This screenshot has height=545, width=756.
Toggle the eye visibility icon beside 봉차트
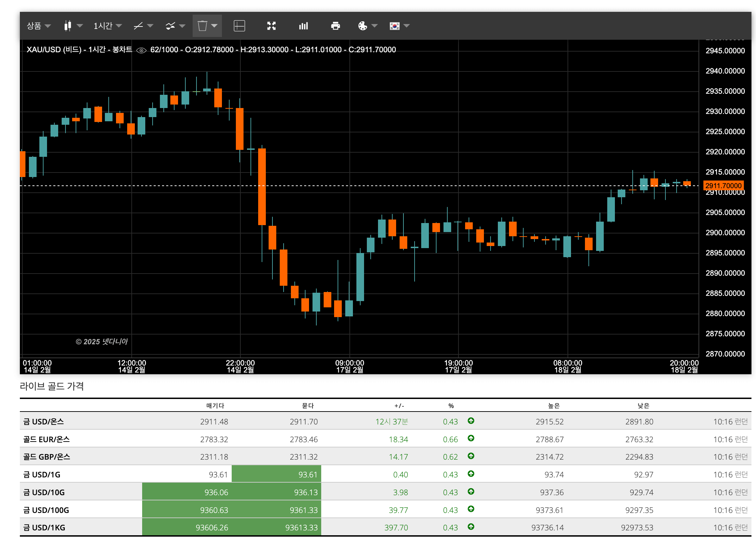click(x=141, y=50)
